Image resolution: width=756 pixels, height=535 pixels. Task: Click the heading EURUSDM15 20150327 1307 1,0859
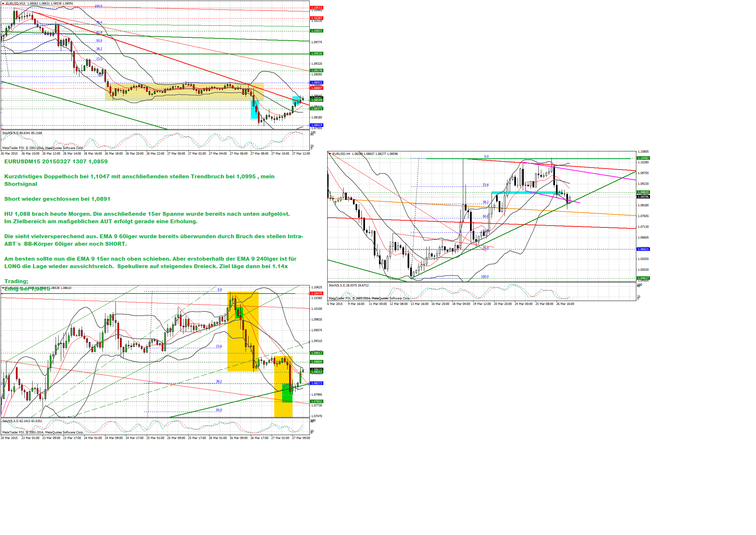56,162
